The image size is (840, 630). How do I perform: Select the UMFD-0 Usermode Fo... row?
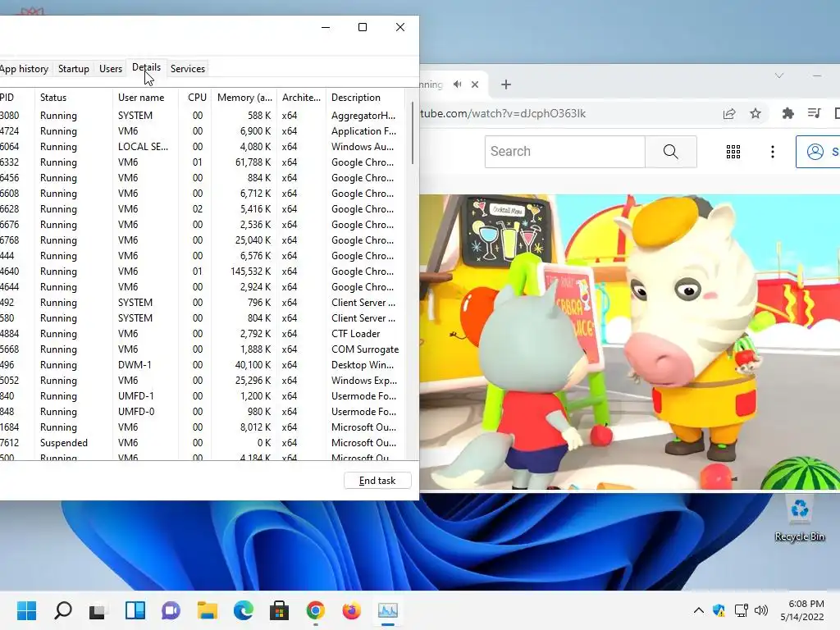point(203,412)
